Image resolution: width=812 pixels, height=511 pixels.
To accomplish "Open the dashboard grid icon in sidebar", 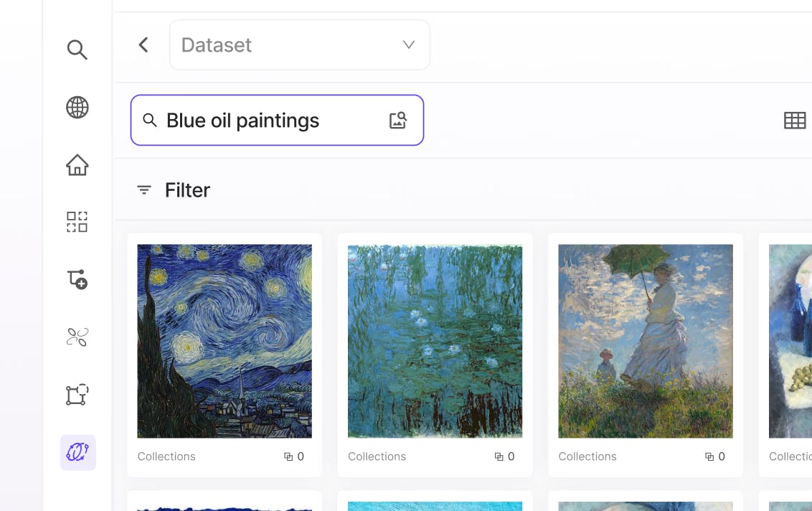I will (x=77, y=222).
